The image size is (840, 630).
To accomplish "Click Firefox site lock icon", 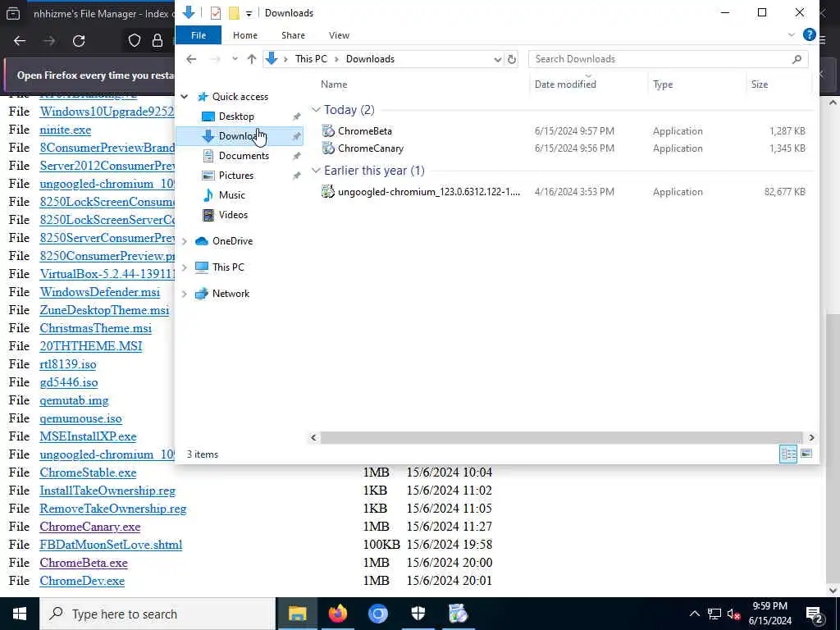I will [x=157, y=41].
